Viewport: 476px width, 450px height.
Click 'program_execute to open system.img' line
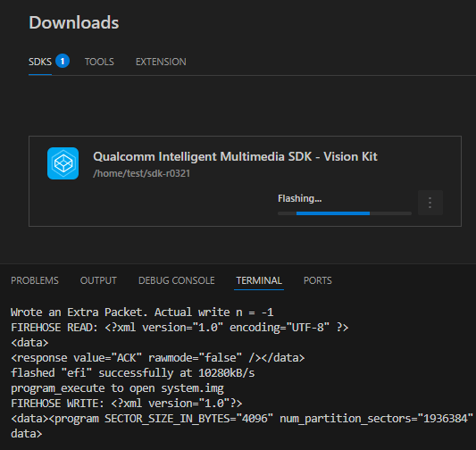117,388
